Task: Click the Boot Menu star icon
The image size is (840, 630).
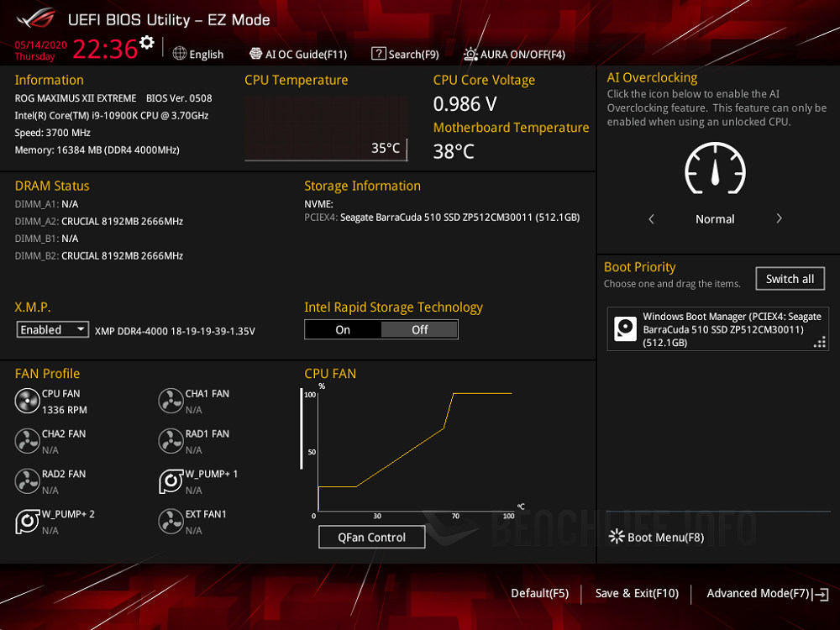Action: 616,537
